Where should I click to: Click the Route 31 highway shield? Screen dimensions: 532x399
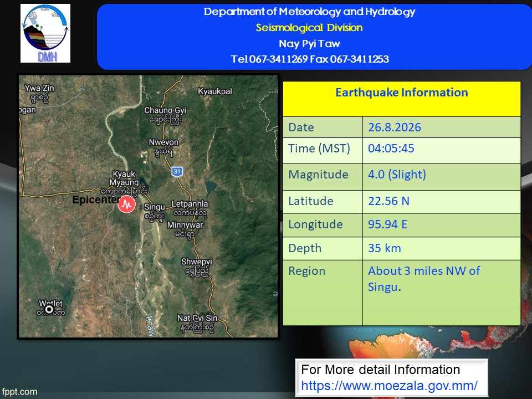(177, 171)
